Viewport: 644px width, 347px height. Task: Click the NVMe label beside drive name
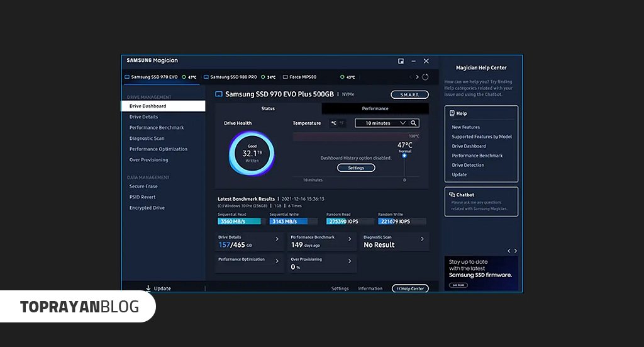tap(348, 94)
